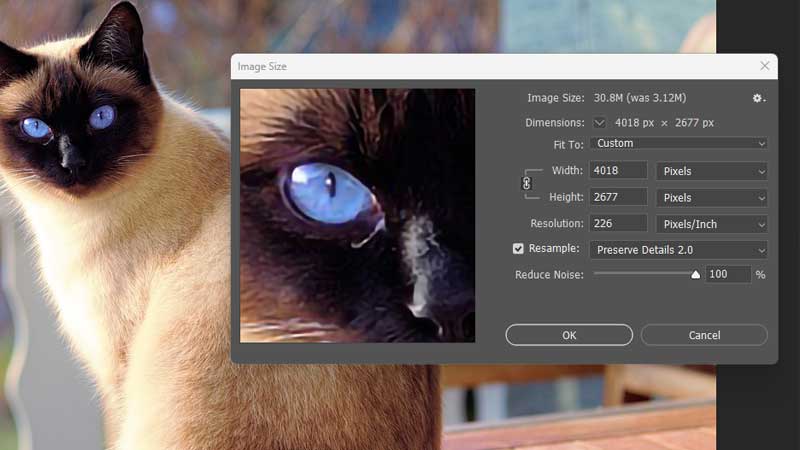Click the "30.8M (was 3.12M)" size text
Screen dimensions: 800x450
(640, 98)
